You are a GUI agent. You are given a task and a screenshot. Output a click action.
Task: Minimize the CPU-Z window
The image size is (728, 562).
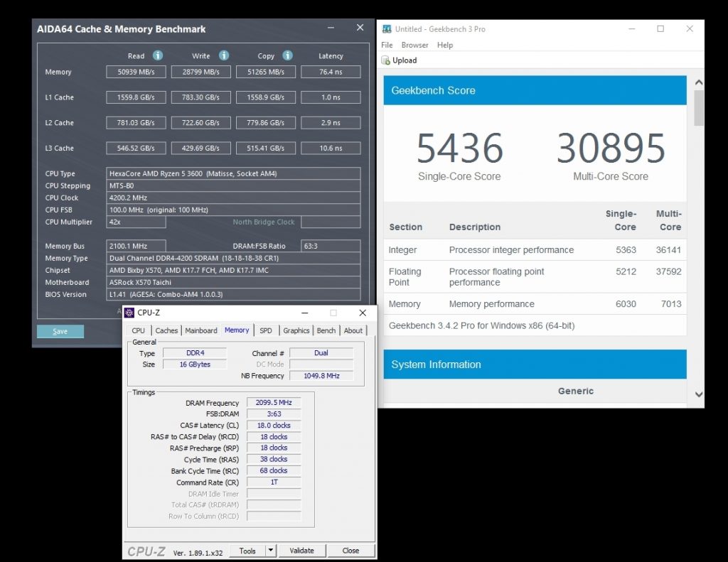point(304,313)
